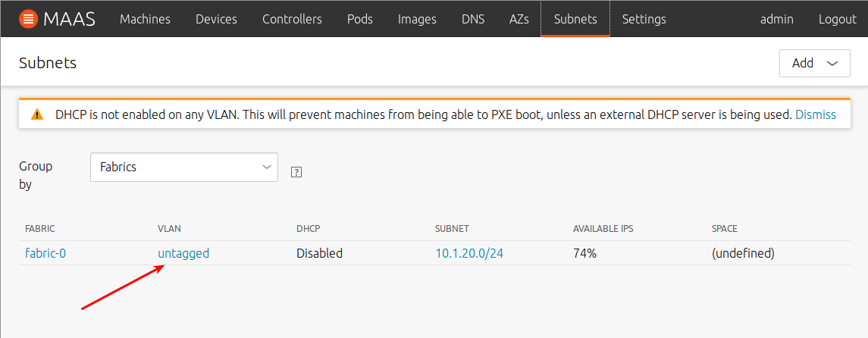The height and width of the screenshot is (338, 868).
Task: Dismiss the DHCP warning notification
Action: point(816,115)
